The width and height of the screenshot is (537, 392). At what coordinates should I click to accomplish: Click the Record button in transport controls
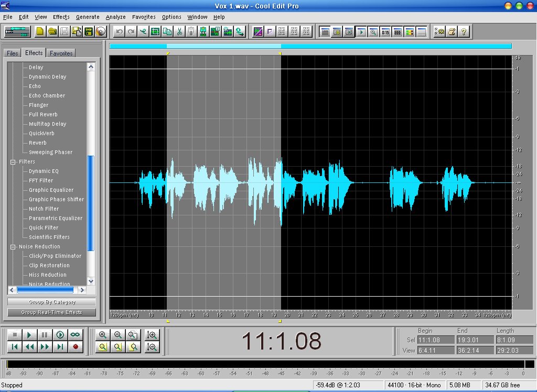75,346
